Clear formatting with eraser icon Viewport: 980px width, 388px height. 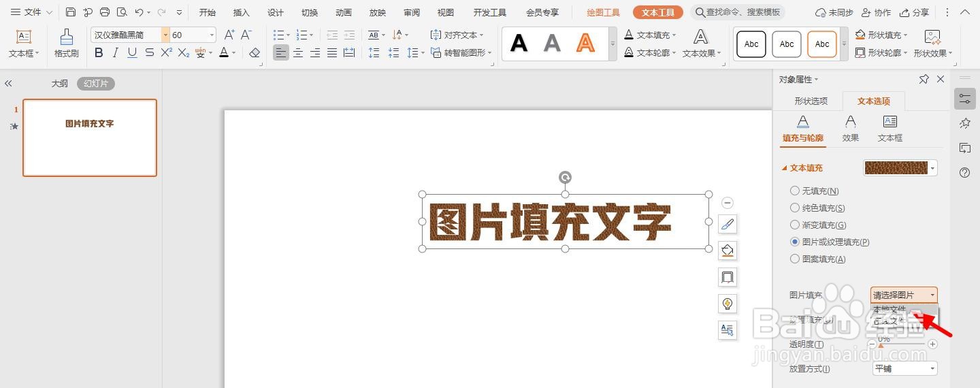click(x=255, y=52)
